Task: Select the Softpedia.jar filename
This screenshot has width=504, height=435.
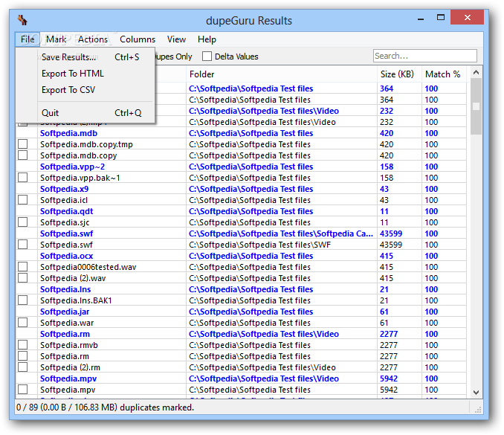Action: tap(65, 312)
